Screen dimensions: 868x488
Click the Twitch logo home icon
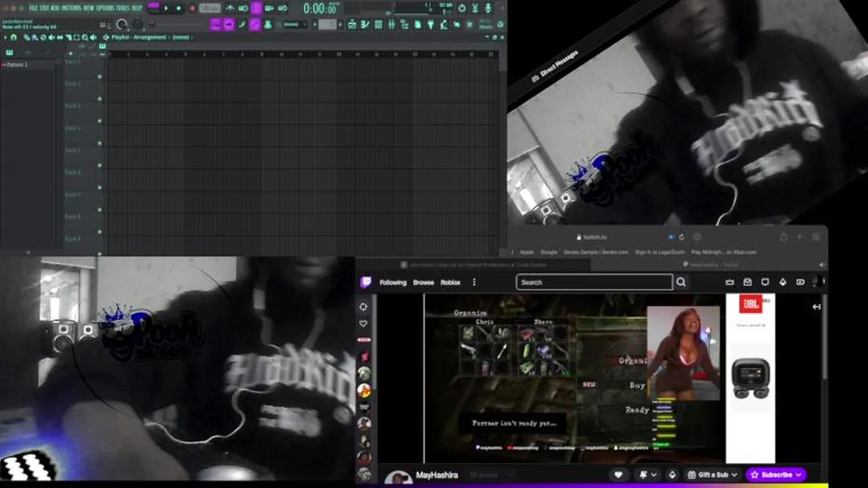[x=366, y=282]
